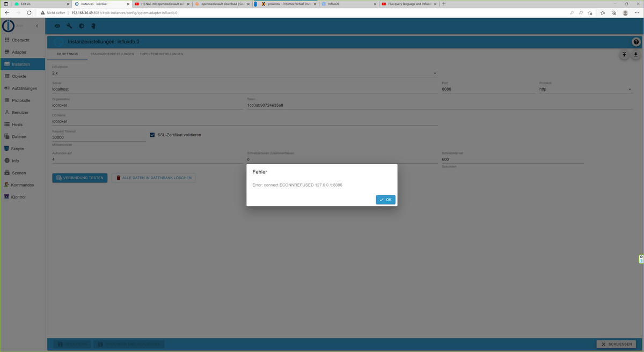
Task: Click the download config arrow icon
Action: (636, 54)
